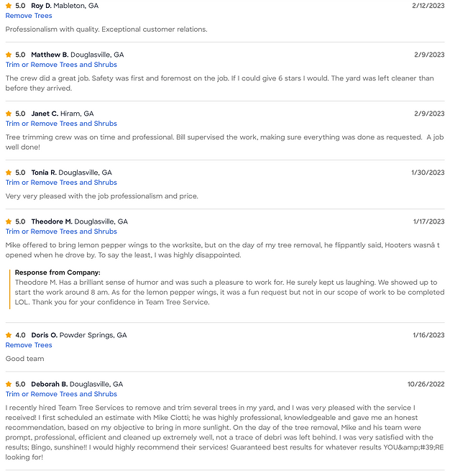
Task: Open the Remove Trees link under Doris O.
Action: [29, 345]
